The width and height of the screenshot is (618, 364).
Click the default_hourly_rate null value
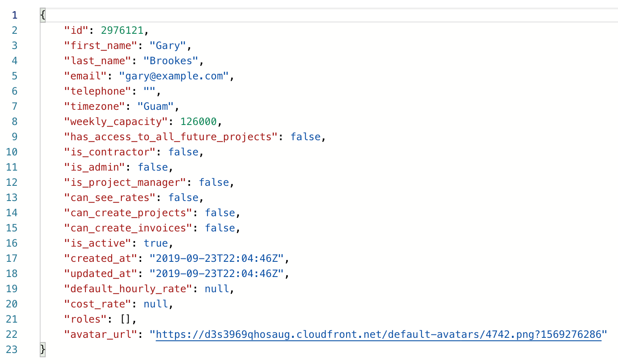pos(217,289)
